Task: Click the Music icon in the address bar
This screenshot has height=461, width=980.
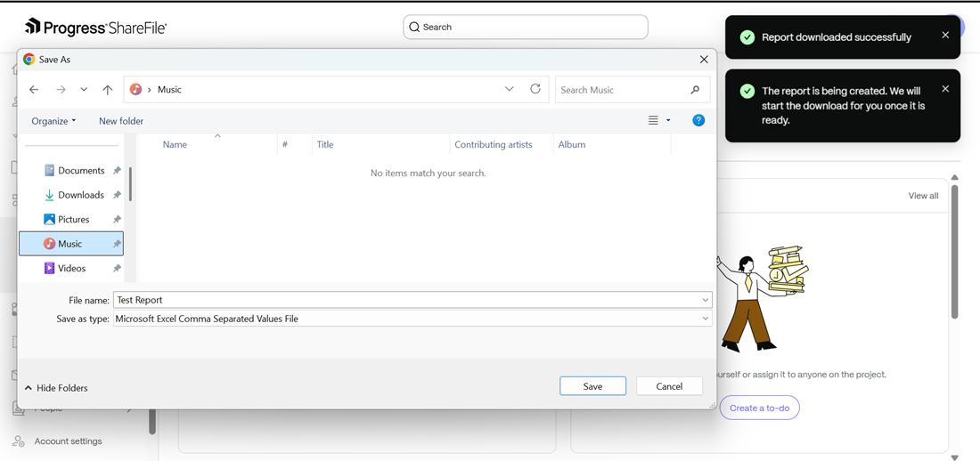Action: (135, 89)
